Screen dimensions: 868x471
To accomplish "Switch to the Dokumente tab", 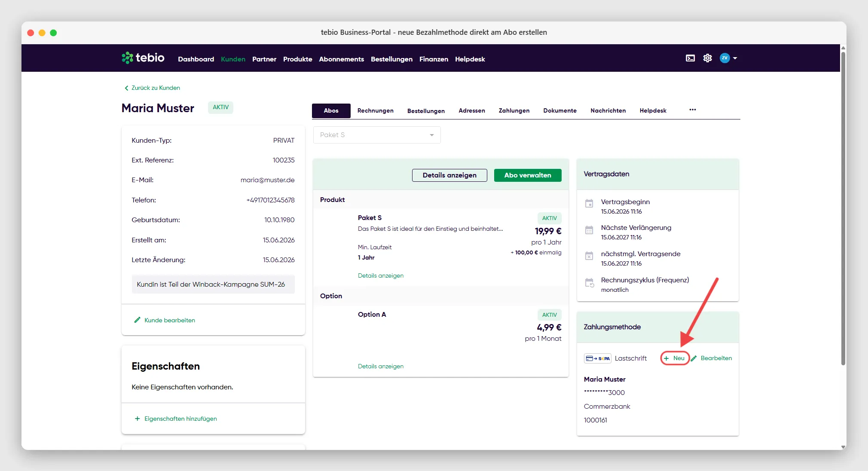I will pyautogui.click(x=560, y=110).
